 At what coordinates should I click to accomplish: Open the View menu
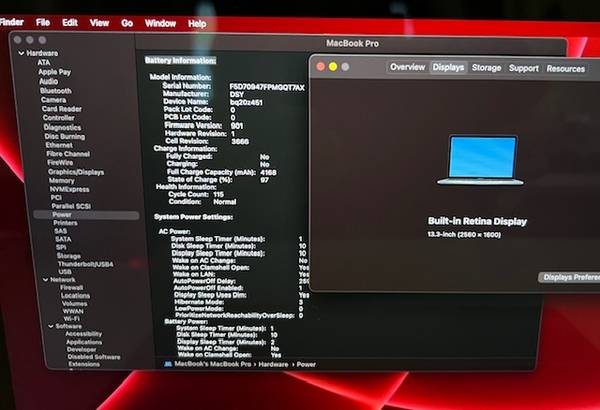click(x=99, y=23)
